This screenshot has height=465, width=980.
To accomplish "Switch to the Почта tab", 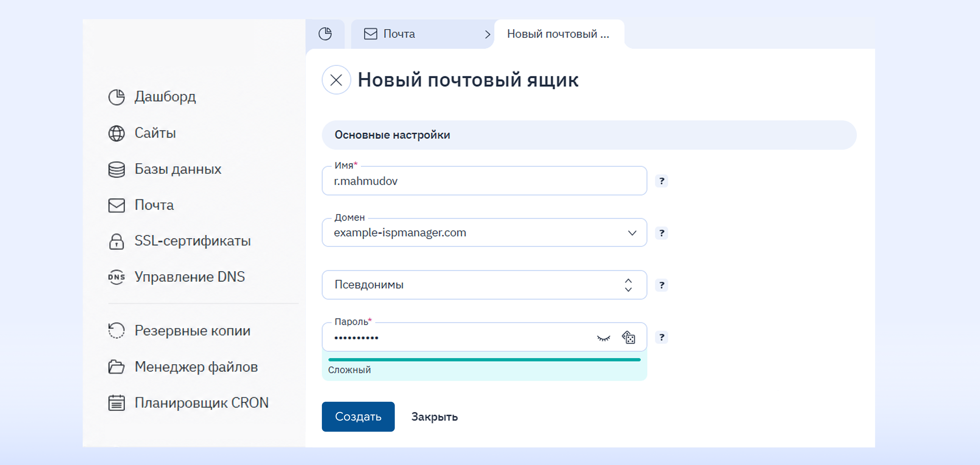I will (x=422, y=34).
